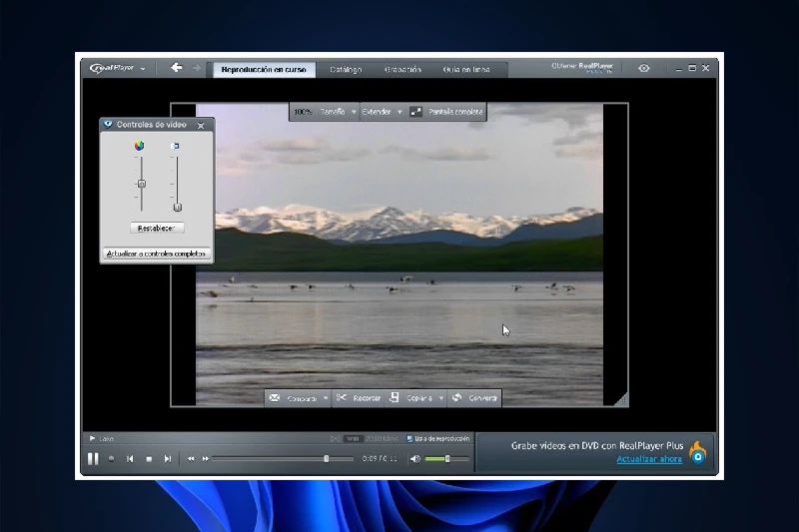Pause the video playback
This screenshot has width=799, height=532.
click(93, 458)
